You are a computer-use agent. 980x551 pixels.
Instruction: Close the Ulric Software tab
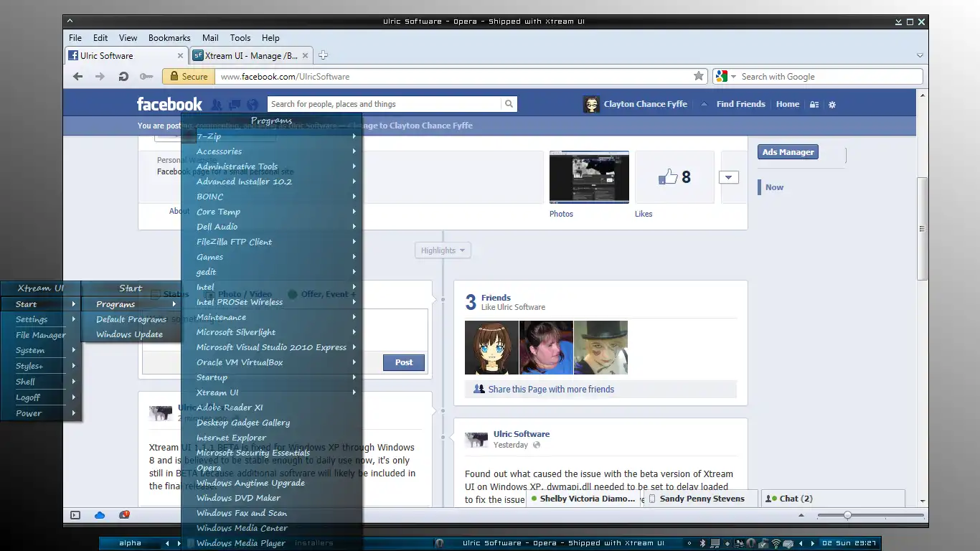tap(181, 55)
